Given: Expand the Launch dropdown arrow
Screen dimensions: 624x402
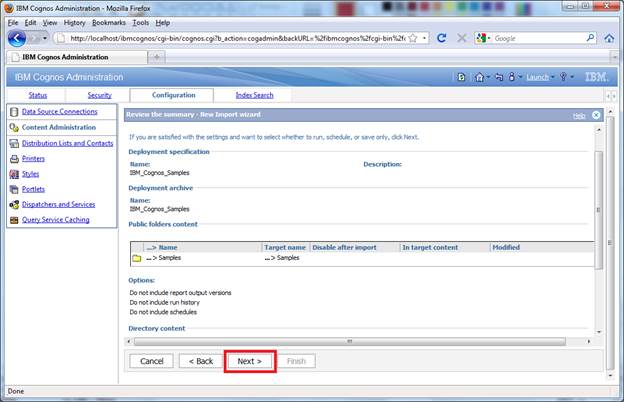Looking at the screenshot, I should (x=552, y=76).
